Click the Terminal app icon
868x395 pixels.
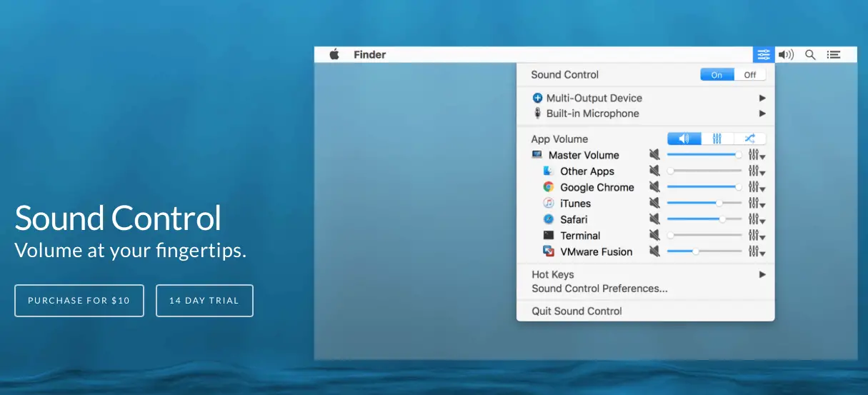point(549,235)
